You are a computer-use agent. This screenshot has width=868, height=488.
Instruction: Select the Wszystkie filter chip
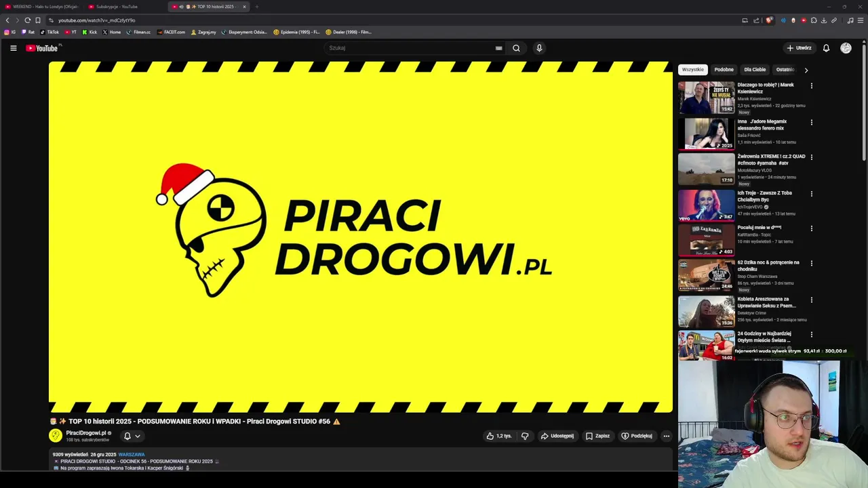(693, 70)
